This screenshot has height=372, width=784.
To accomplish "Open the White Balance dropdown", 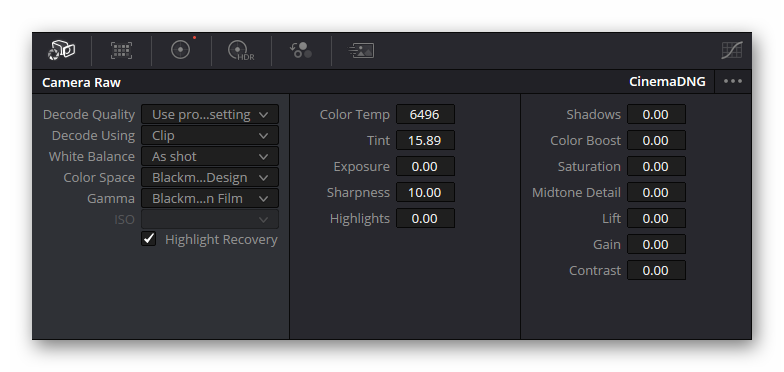I will (210, 156).
